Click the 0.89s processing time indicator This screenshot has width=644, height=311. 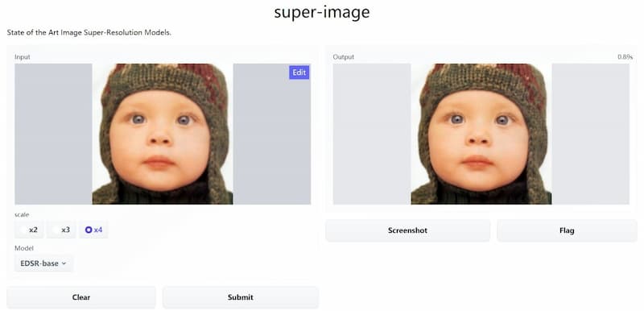[x=625, y=57]
